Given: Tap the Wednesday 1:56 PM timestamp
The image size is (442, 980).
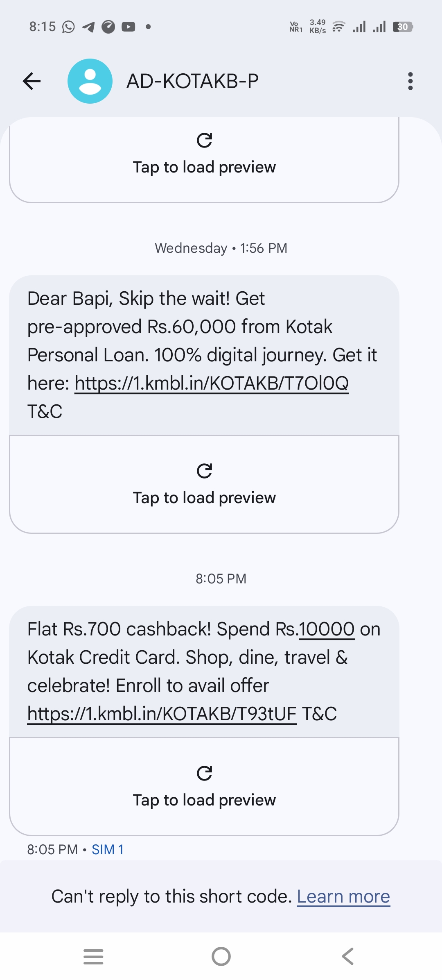Looking at the screenshot, I should click(x=221, y=248).
